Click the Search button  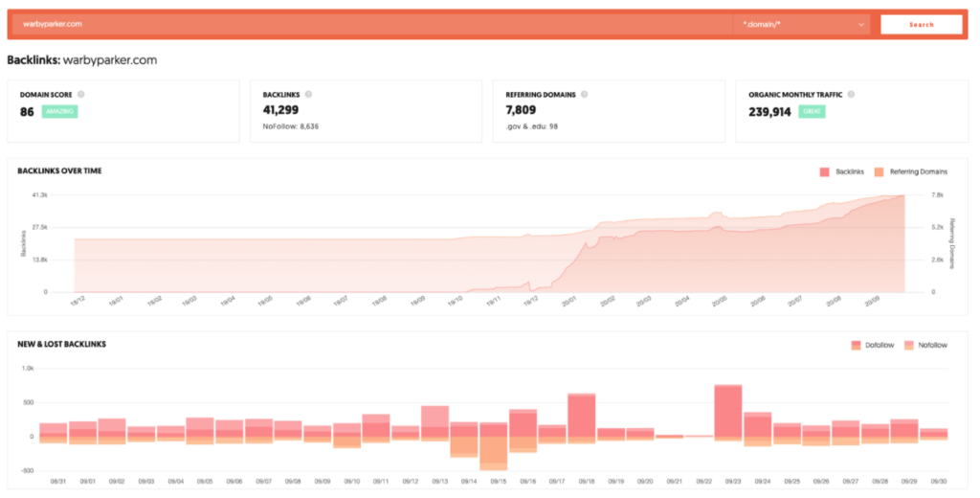(x=922, y=24)
